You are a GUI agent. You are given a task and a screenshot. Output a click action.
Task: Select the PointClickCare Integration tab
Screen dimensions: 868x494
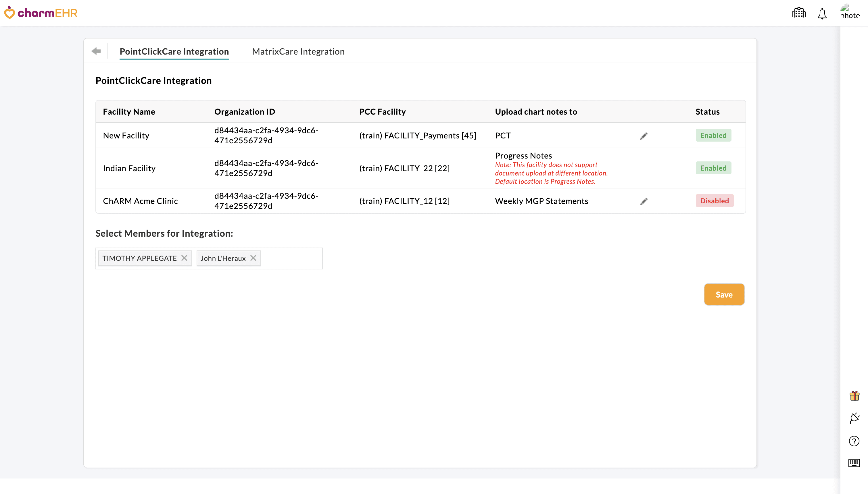174,51
